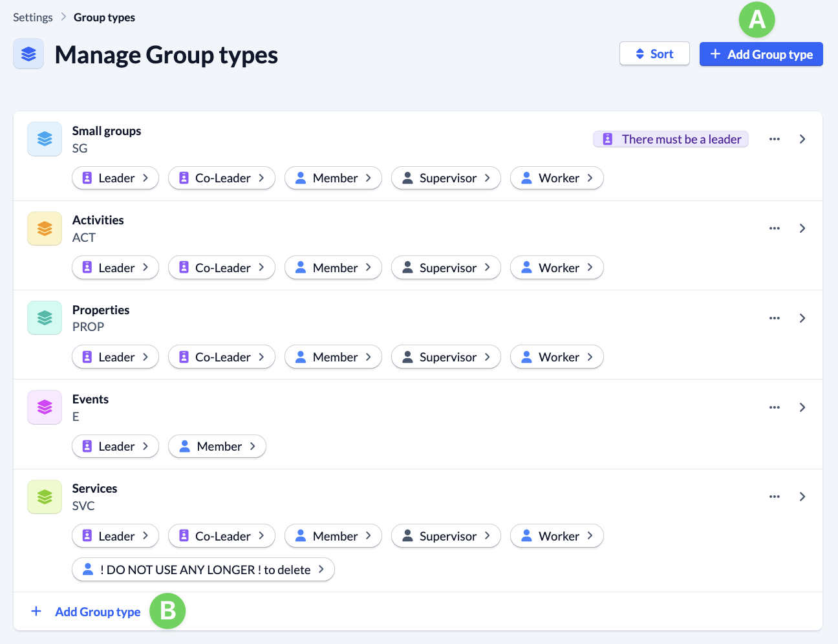This screenshot has height=644, width=838.
Task: Click the Add Group type link at bottom
Action: click(x=98, y=612)
